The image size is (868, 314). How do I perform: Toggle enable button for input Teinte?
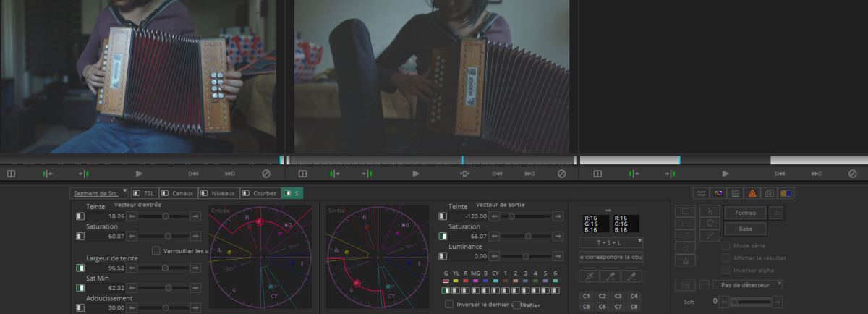(80, 216)
